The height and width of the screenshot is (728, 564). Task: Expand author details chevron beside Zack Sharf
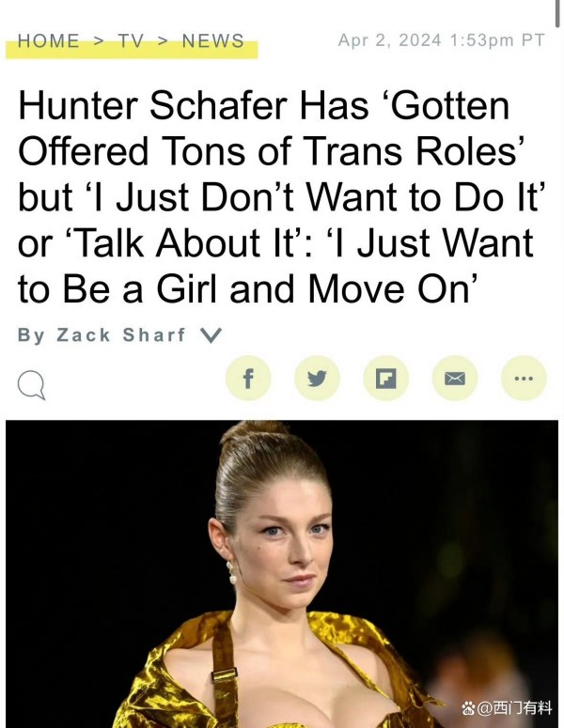pyautogui.click(x=211, y=334)
